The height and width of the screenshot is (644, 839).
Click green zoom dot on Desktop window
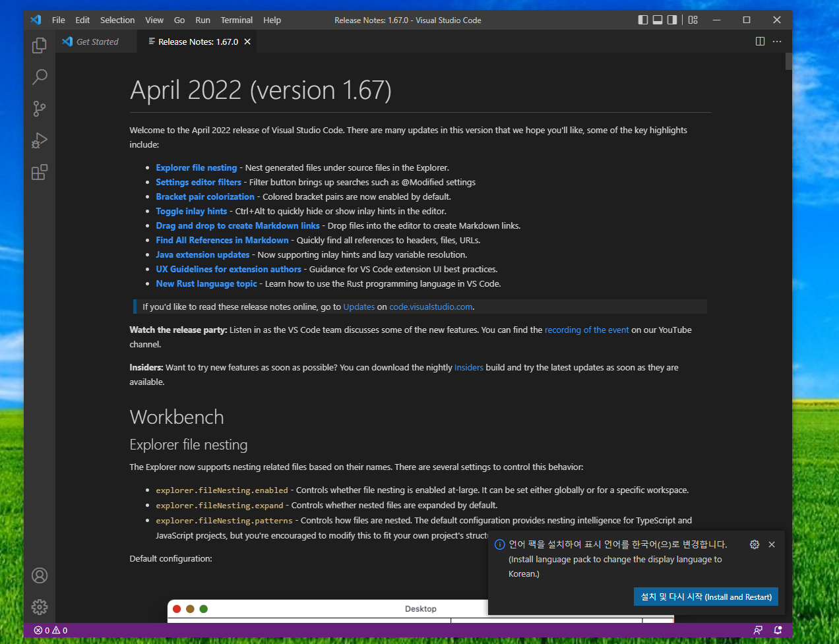[203, 609]
